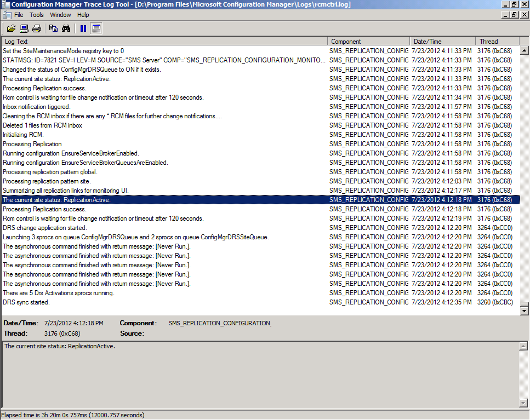
Task: Click the Log Text column header
Action: pos(164,42)
